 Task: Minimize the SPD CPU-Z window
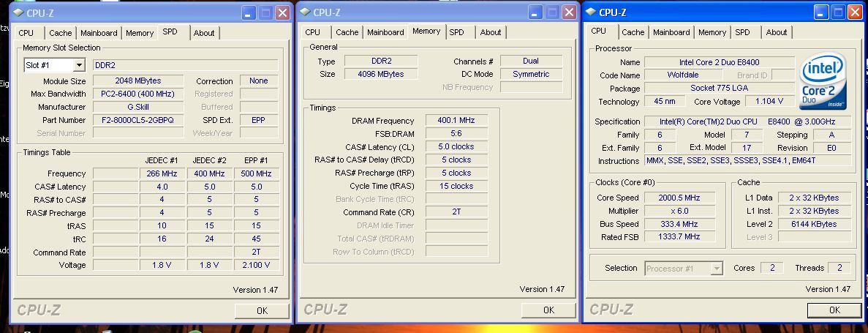coord(249,12)
